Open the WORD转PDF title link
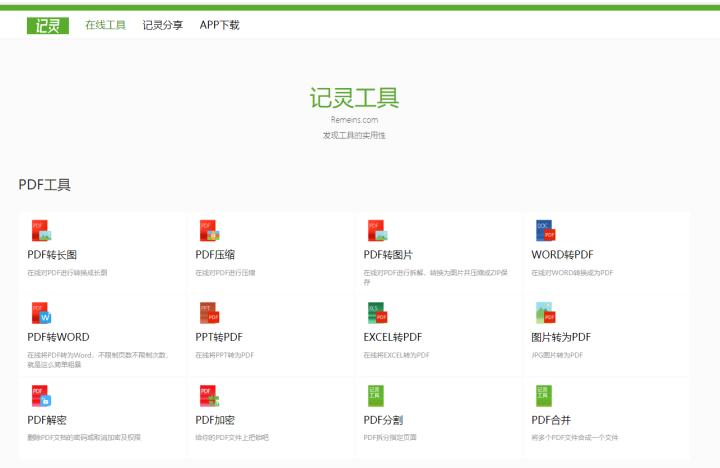The width and height of the screenshot is (720, 468). click(562, 255)
